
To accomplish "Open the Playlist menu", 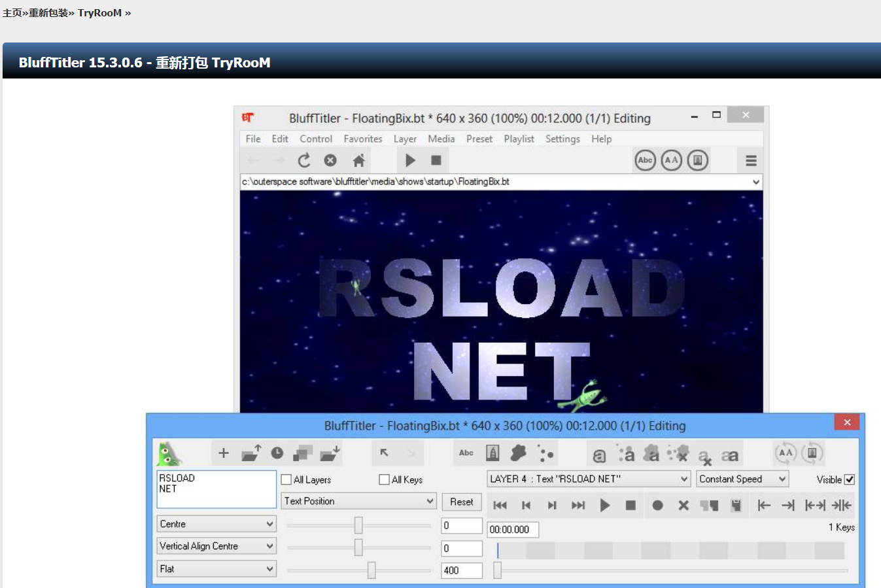I will [519, 139].
